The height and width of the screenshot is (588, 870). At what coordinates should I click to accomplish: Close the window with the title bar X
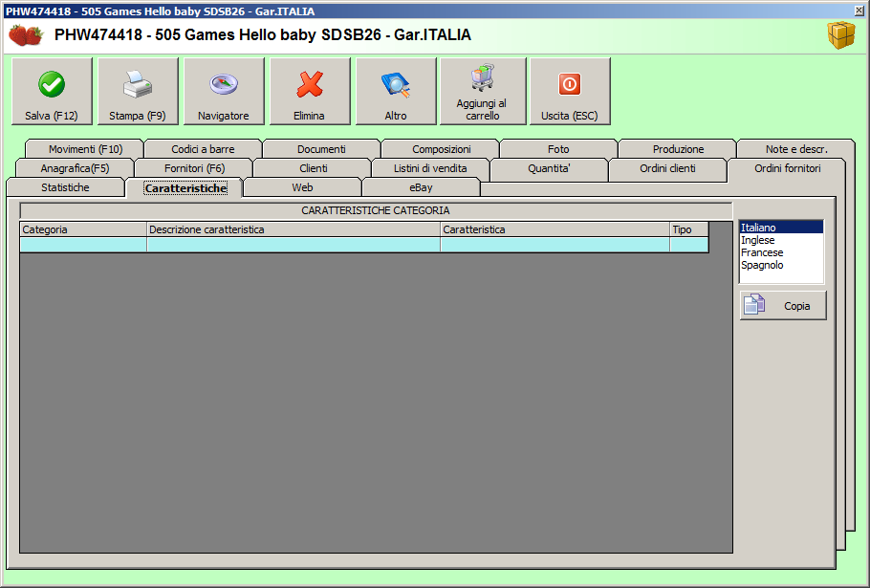[859, 11]
